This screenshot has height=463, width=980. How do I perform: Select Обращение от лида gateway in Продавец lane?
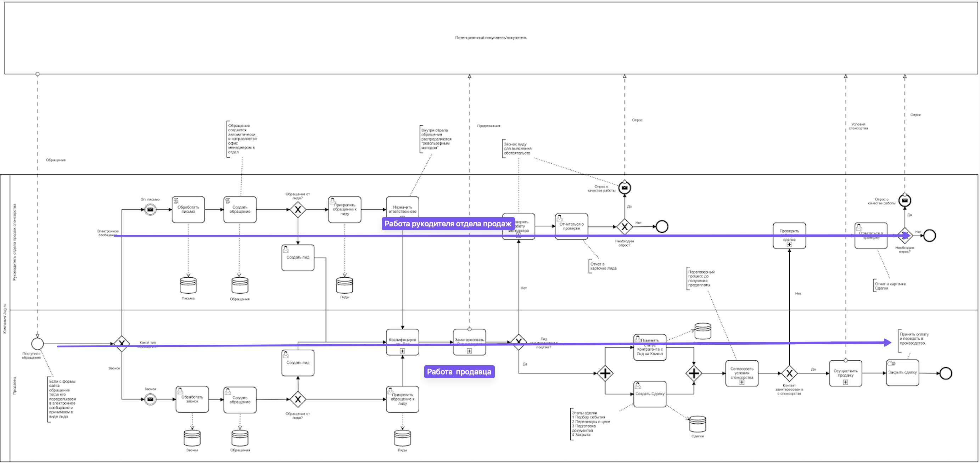coord(298,399)
